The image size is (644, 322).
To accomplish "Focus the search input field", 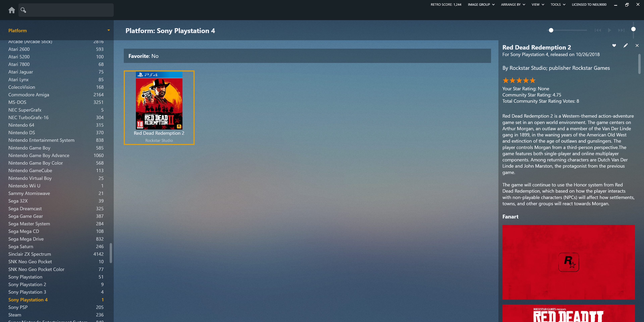I will tap(66, 10).
